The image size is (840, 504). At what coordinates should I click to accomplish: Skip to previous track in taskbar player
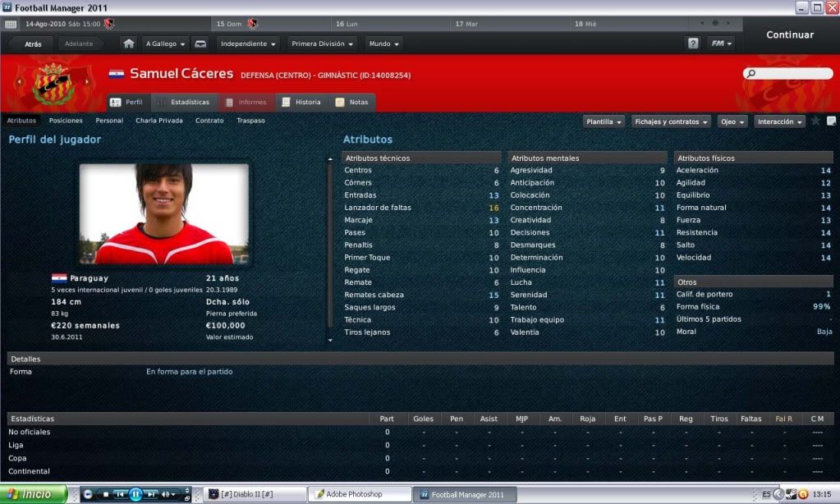click(120, 494)
